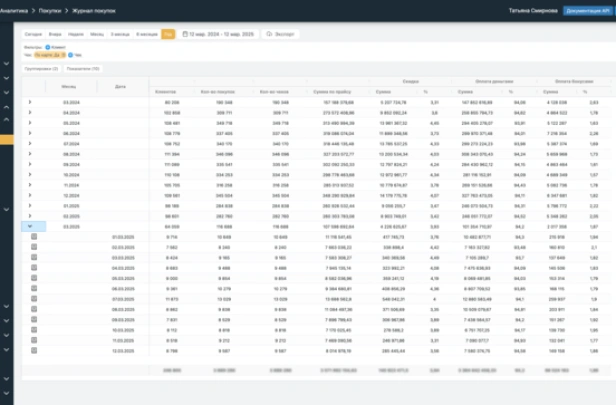616x405 pixels.
Task: Click the blue Чек filter icon
Action: (68, 54)
